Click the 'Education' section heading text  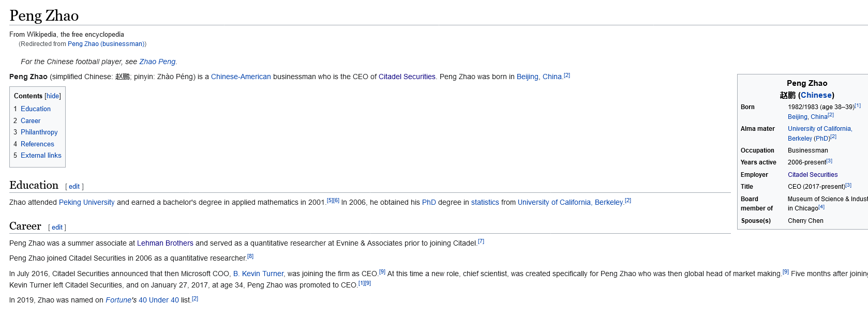pyautogui.click(x=34, y=185)
